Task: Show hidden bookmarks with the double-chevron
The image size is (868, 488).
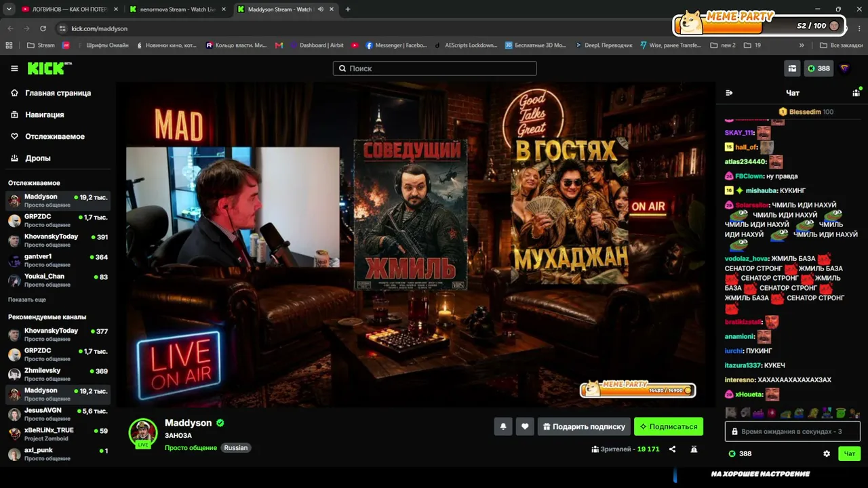Action: pos(802,45)
